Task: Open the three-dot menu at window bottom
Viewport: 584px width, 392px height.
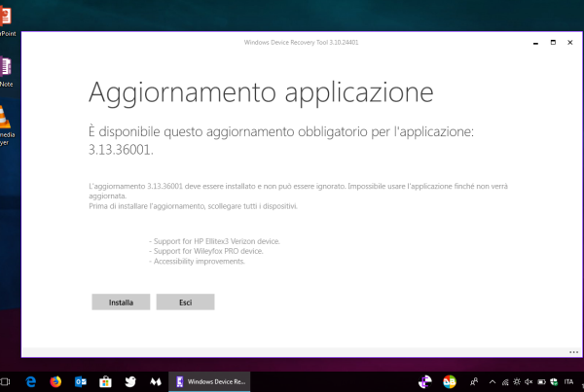Action: [573, 351]
